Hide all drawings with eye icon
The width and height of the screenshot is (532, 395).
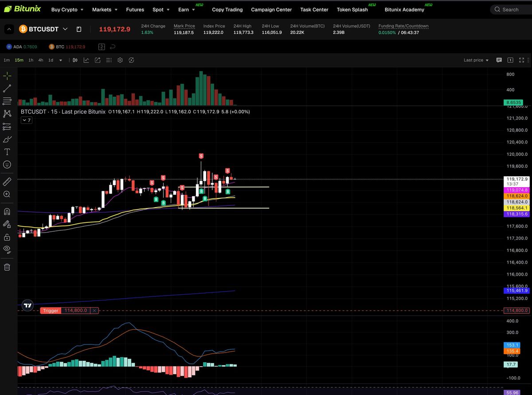(x=7, y=249)
